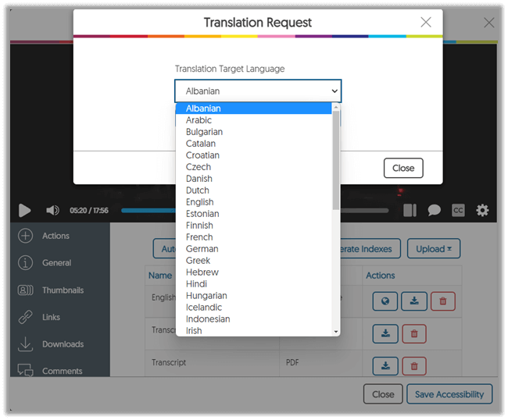Open the Translation Target Language dropdown
This screenshot has height=420, width=508.
click(257, 91)
